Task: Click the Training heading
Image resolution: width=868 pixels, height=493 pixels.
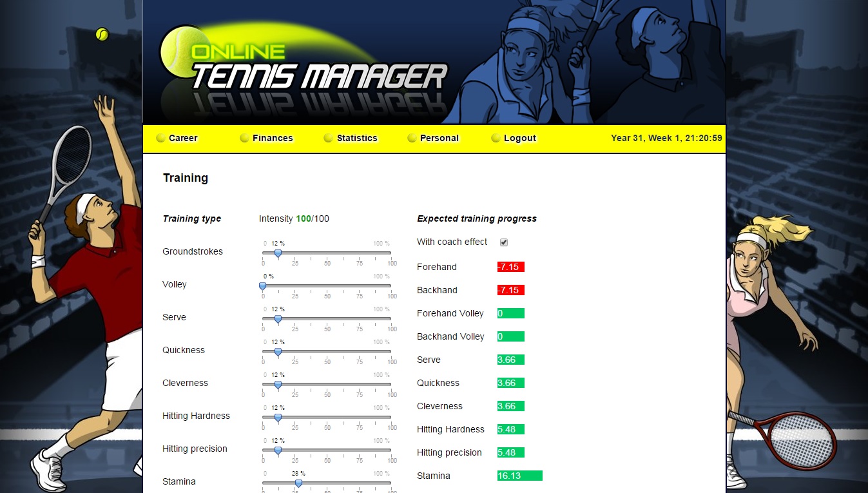Action: click(x=186, y=178)
